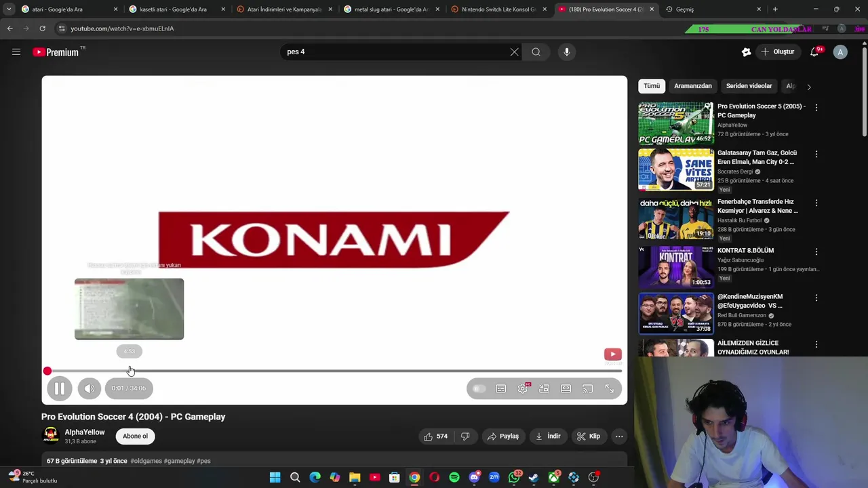Image resolution: width=868 pixels, height=488 pixels.
Task: Download the video with 'İndir'
Action: click(x=548, y=436)
